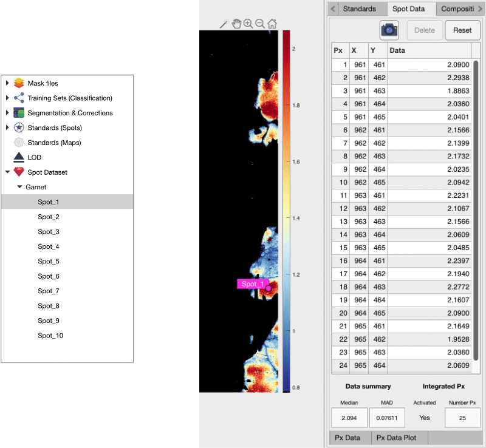Viewport: 486px width, 448px height.
Task: Select the zoom in tool
Action: coord(248,24)
